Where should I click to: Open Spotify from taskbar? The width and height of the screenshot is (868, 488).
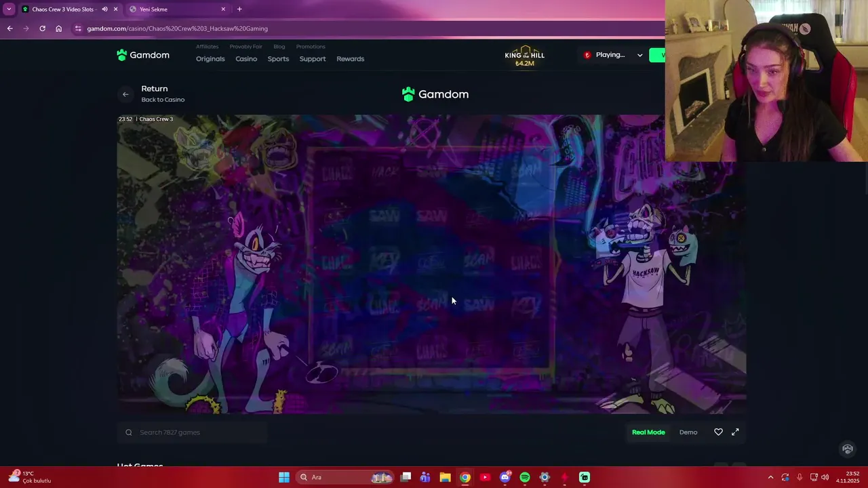525,477
